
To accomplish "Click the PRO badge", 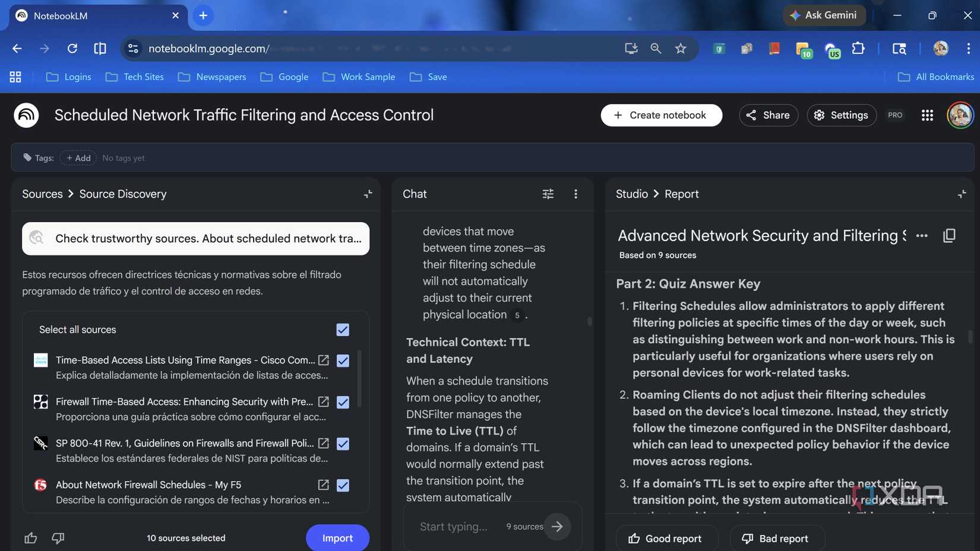I will (895, 115).
